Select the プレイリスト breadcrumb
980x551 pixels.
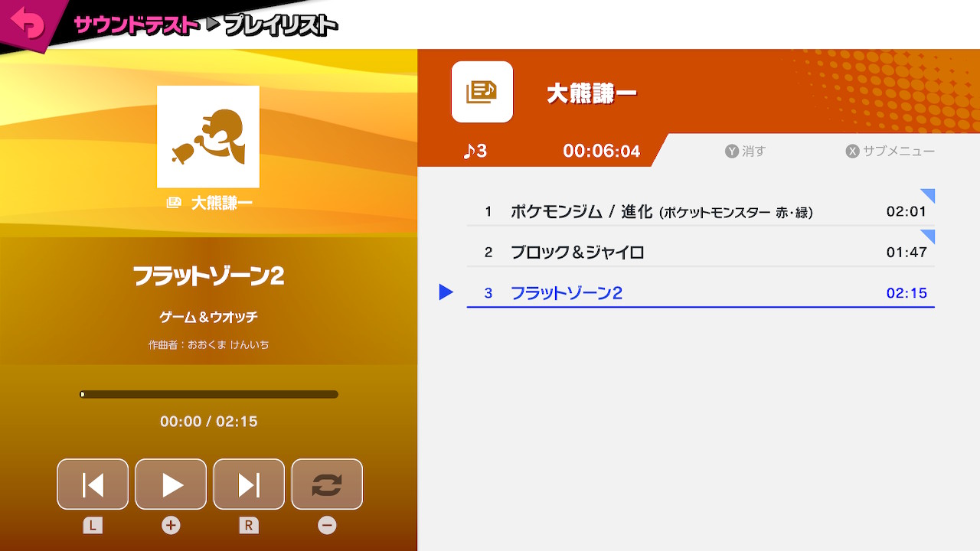281,25
